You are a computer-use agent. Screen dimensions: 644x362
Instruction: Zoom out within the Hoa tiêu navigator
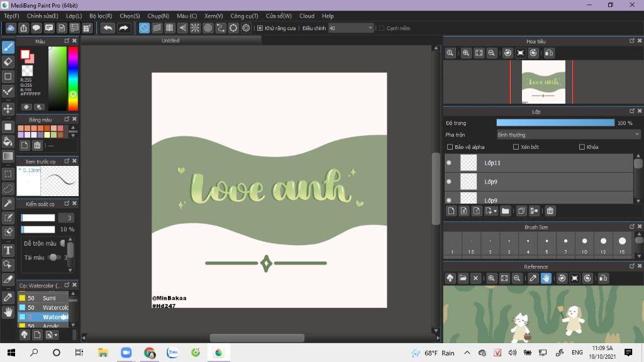pyautogui.click(x=491, y=53)
